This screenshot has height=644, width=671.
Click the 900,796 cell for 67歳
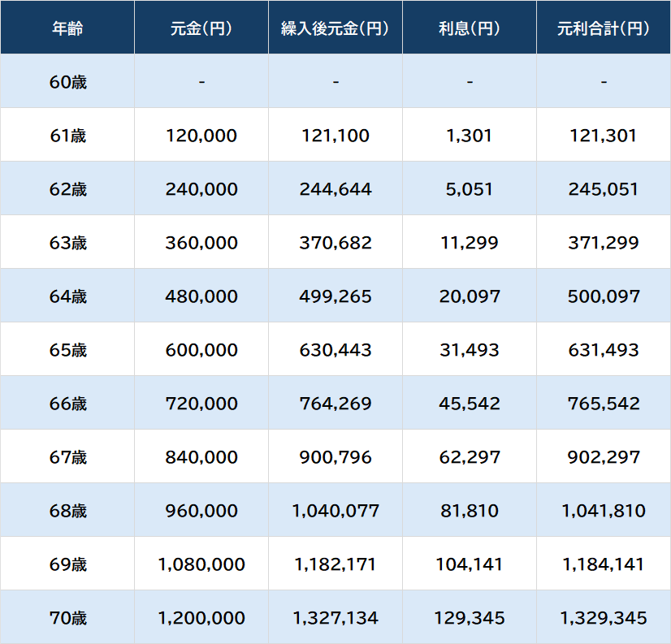click(335, 457)
